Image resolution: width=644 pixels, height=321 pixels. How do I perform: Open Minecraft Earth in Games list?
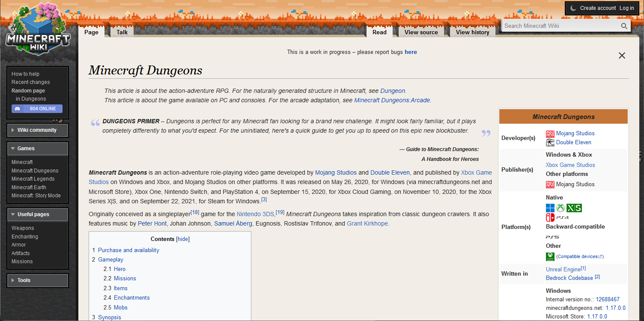[x=29, y=187]
